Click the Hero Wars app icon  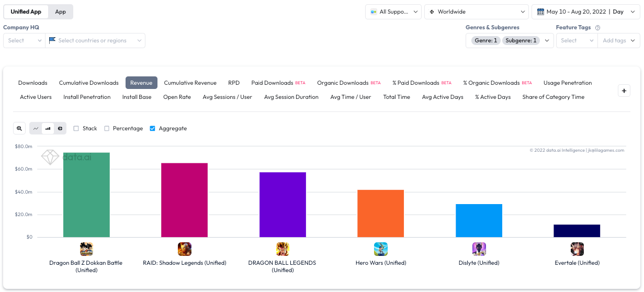pyautogui.click(x=381, y=249)
